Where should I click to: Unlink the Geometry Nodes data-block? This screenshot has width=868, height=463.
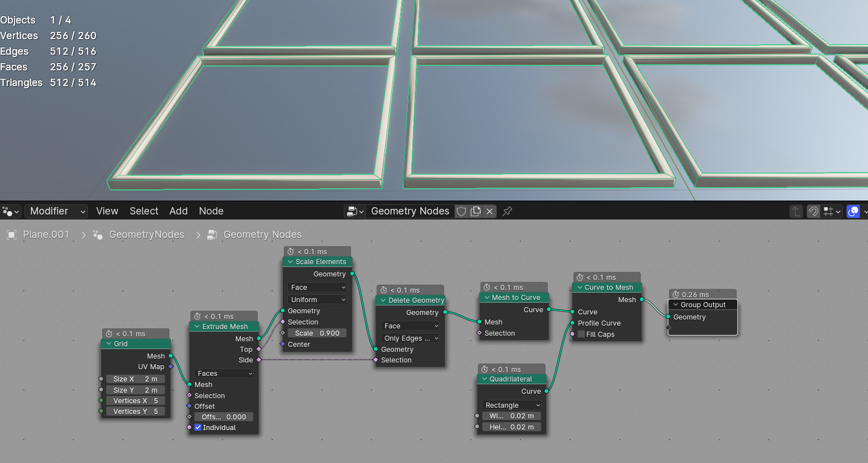(x=490, y=211)
